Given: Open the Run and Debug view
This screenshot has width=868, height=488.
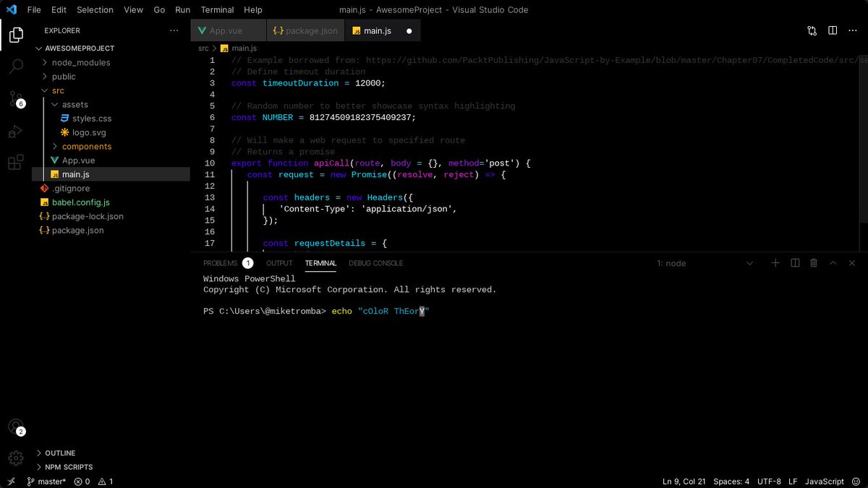Looking at the screenshot, I should [16, 132].
